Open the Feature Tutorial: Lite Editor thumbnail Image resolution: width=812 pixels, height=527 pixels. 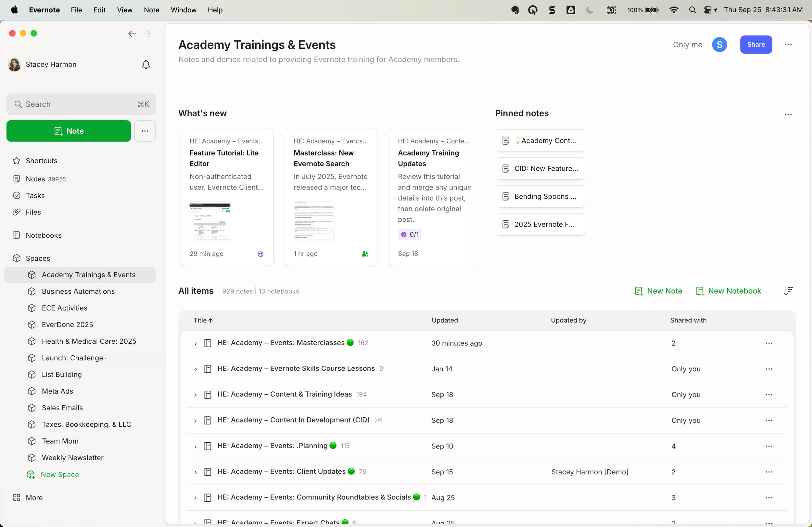click(x=210, y=222)
